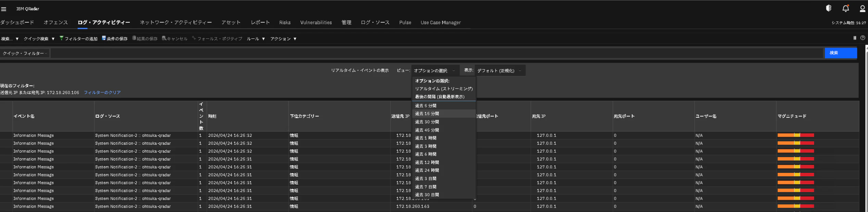Screen dimensions: 868x212
Task: Select 過去 3 時間 option
Action: point(444,146)
